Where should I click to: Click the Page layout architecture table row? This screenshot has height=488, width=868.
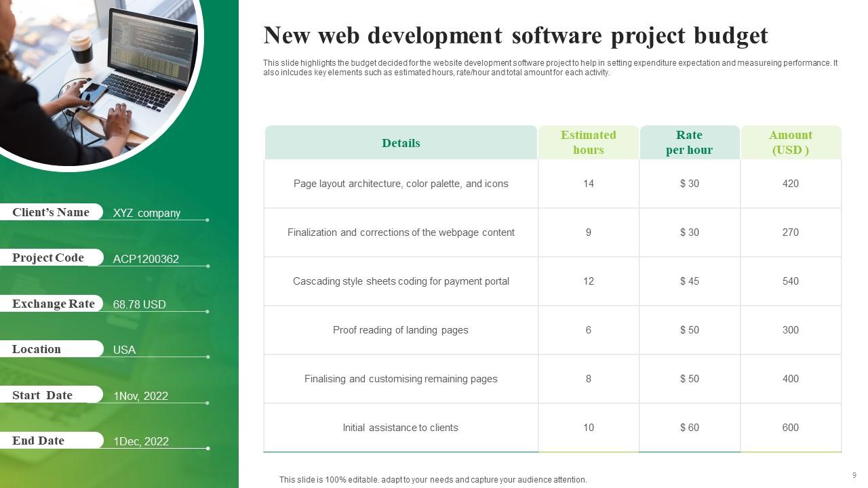(x=401, y=183)
